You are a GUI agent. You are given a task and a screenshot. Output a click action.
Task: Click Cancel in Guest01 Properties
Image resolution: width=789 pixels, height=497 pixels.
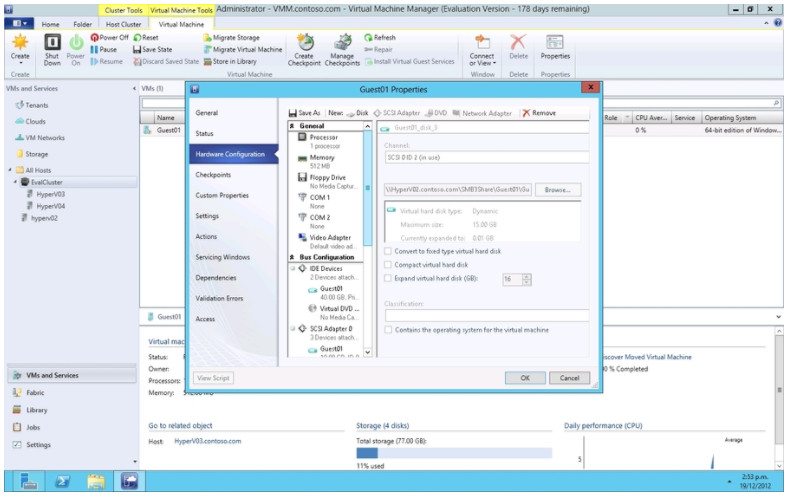(x=569, y=378)
